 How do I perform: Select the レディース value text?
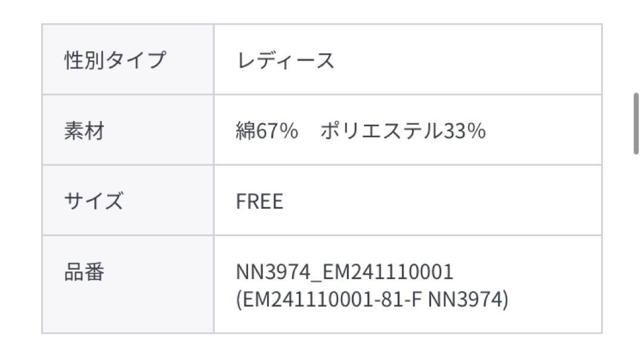tap(286, 60)
